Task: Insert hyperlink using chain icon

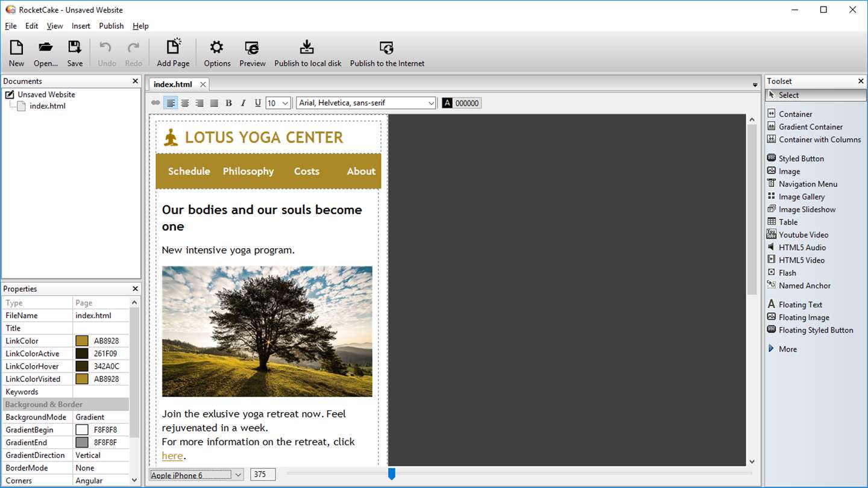Action: [x=156, y=103]
